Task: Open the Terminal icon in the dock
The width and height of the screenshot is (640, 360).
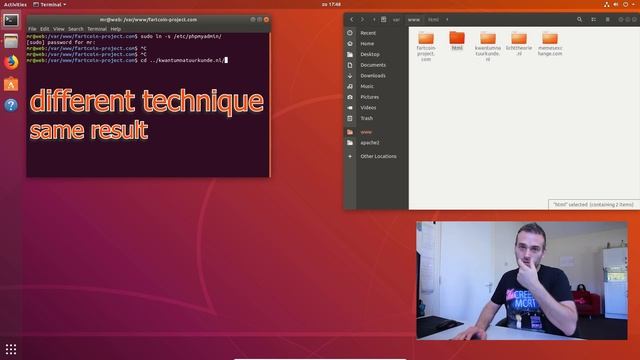Action: [x=11, y=20]
